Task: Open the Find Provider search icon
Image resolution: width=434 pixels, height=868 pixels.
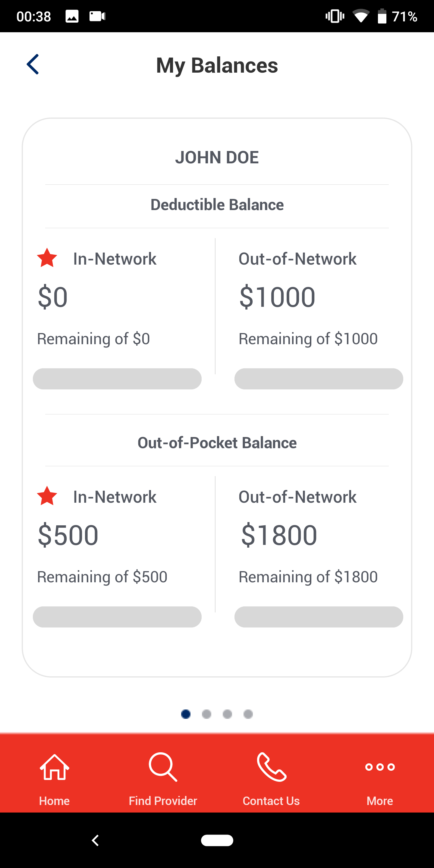Action: coord(163,767)
